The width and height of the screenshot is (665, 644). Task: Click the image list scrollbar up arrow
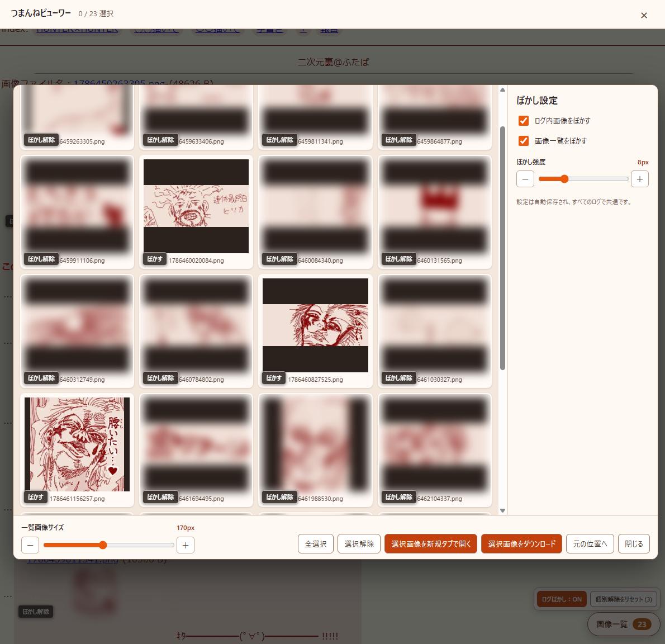pos(502,89)
